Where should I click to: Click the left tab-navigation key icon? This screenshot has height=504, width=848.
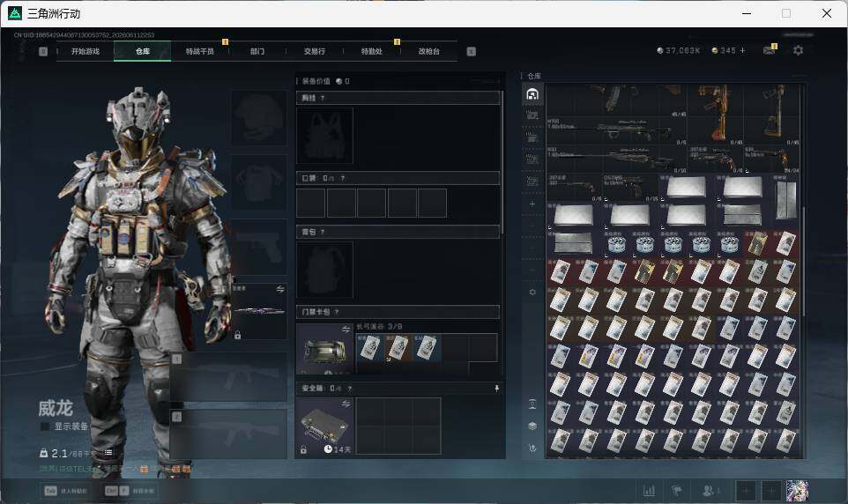[x=43, y=51]
